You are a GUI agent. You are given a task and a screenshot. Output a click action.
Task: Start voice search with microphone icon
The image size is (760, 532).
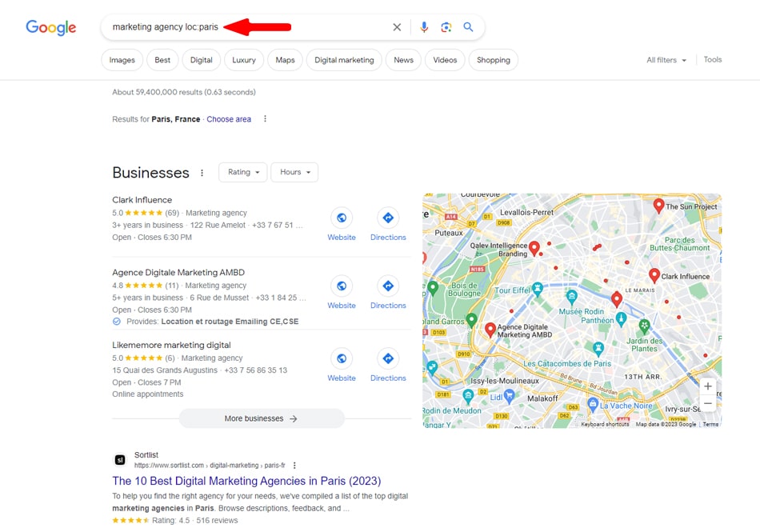point(424,27)
